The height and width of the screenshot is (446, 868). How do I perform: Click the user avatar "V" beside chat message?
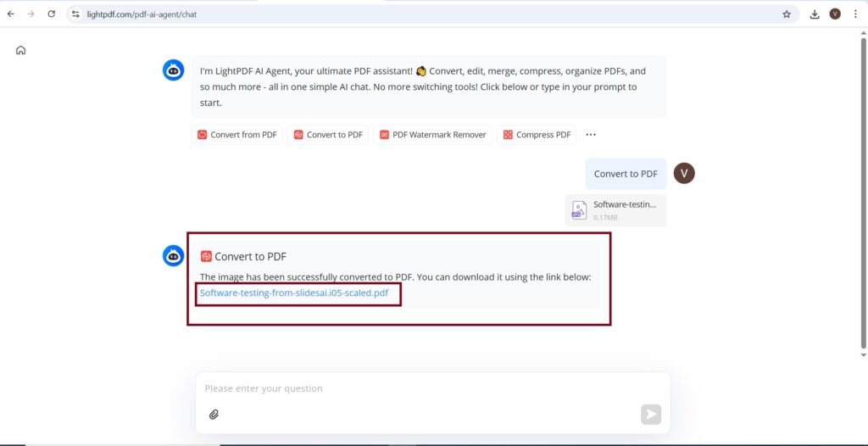click(x=684, y=173)
